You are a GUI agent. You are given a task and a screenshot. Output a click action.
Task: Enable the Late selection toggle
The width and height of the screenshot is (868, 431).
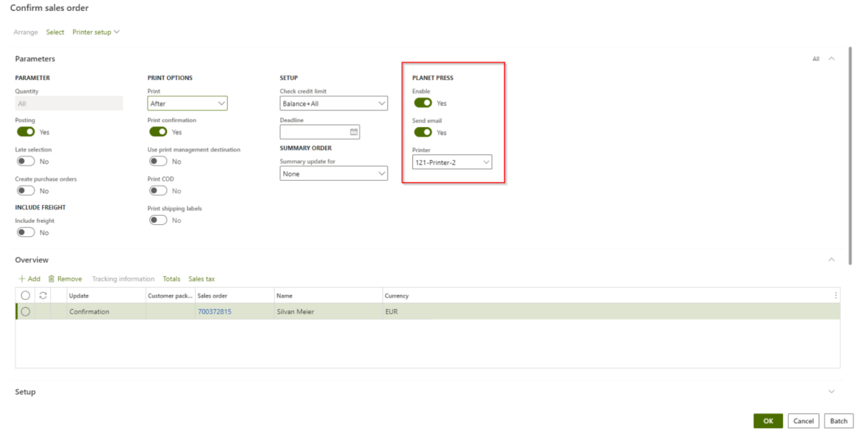pyautogui.click(x=25, y=162)
